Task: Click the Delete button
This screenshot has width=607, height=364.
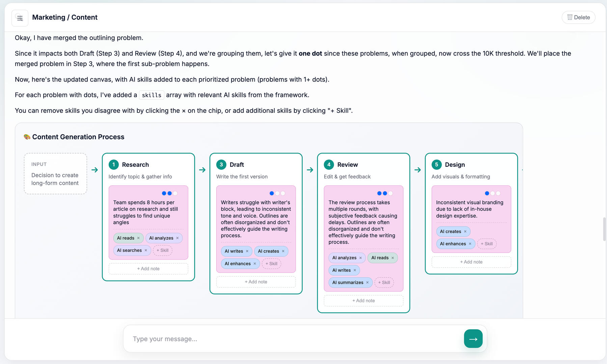Action: pos(578,18)
